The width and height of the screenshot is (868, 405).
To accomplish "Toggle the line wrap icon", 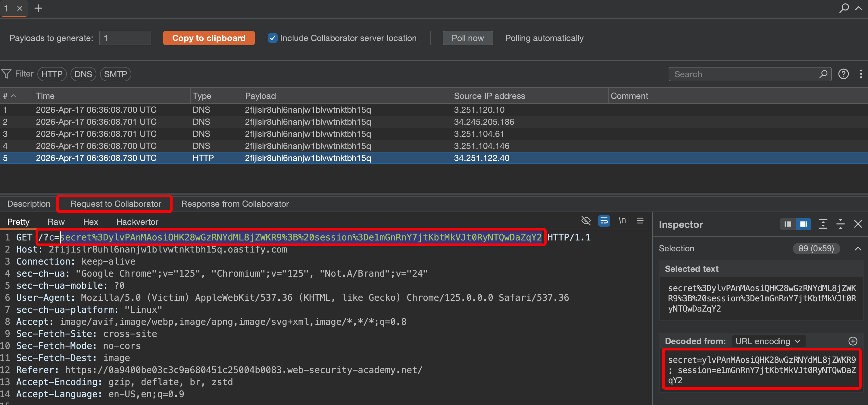I will [604, 221].
